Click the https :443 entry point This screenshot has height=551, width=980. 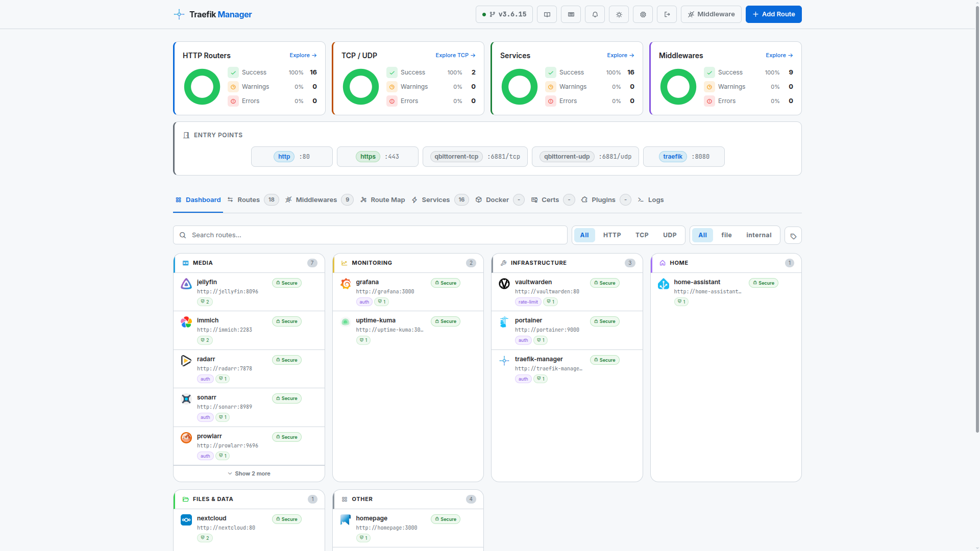pos(378,157)
